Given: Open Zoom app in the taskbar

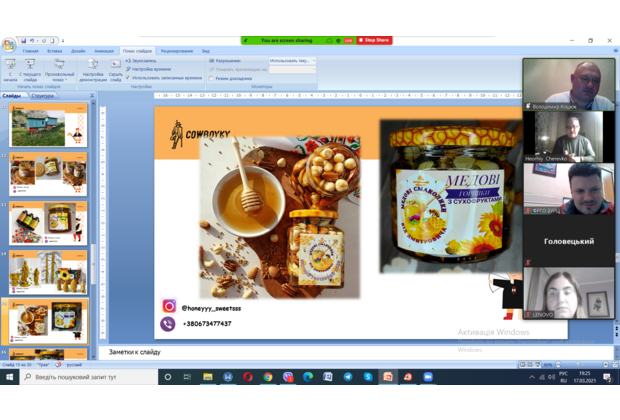Looking at the screenshot, I should [x=428, y=377].
